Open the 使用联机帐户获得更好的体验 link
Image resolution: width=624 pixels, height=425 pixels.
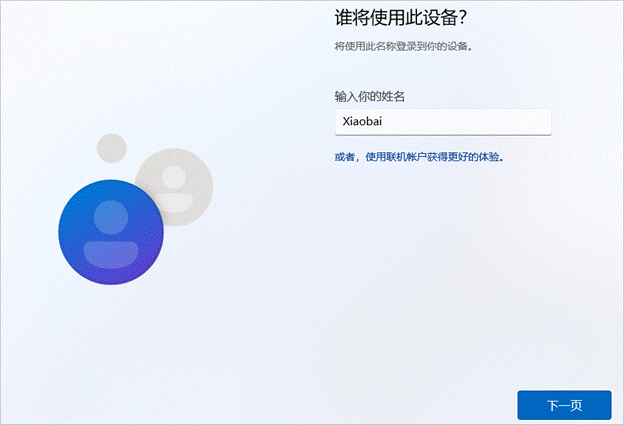click(419, 157)
